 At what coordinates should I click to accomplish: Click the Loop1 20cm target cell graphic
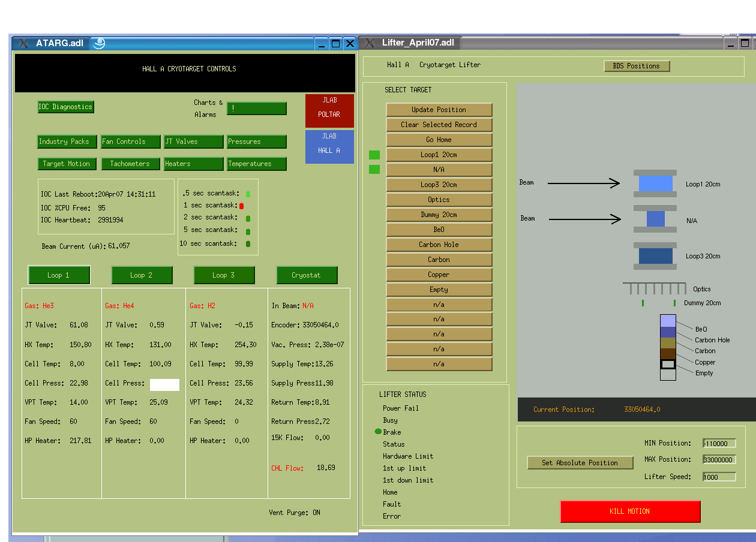click(655, 183)
